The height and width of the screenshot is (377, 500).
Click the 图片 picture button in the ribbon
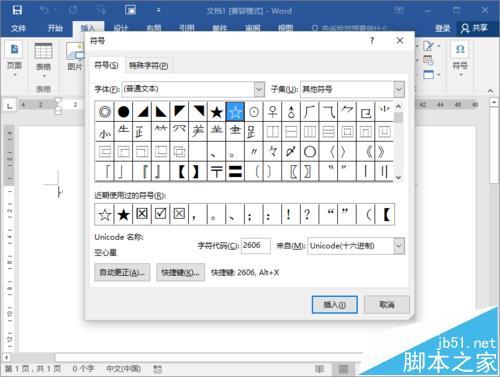75,57
